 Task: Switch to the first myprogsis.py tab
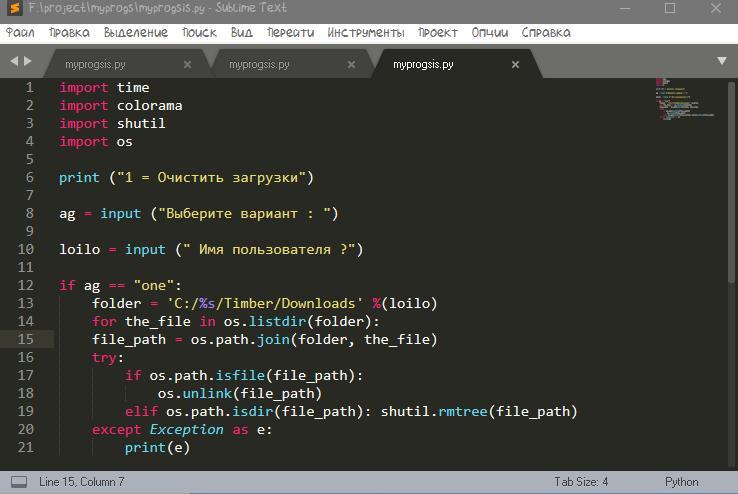pyautogui.click(x=96, y=65)
